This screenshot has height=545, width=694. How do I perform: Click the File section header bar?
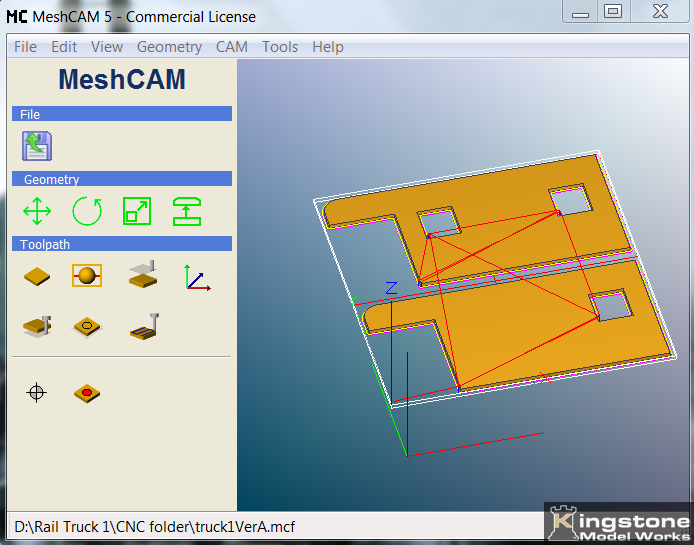[x=122, y=114]
